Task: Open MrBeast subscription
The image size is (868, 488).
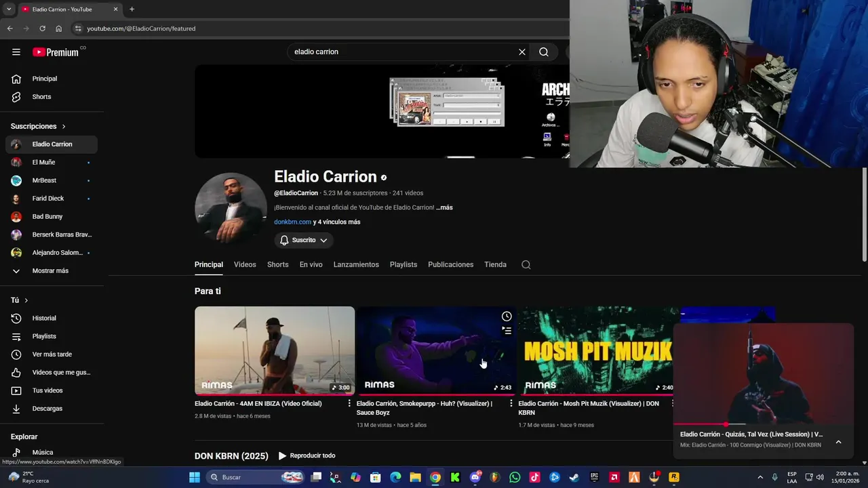Action: (x=52, y=180)
